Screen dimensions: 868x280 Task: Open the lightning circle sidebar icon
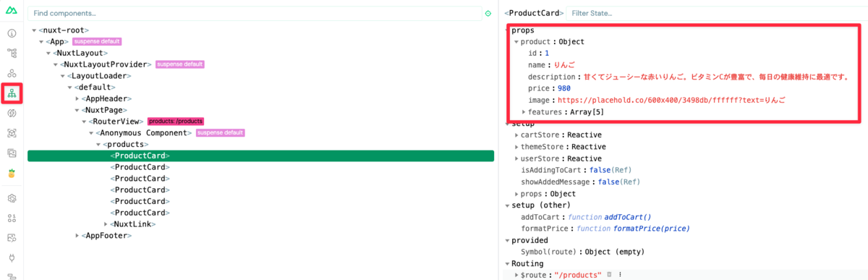12,114
